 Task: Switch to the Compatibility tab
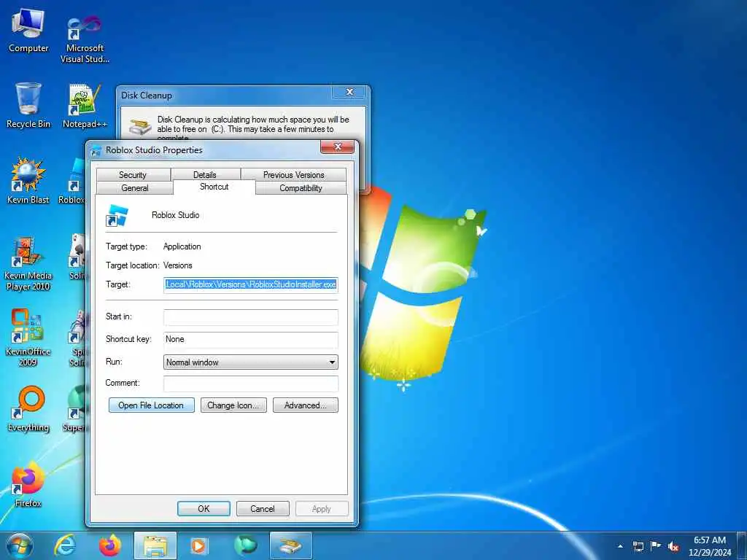coord(301,188)
